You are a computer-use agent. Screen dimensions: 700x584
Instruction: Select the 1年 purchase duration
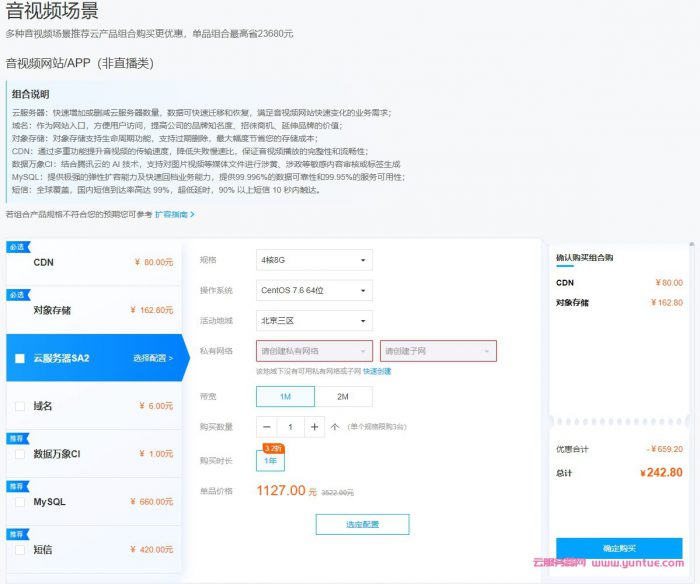pyautogui.click(x=270, y=461)
